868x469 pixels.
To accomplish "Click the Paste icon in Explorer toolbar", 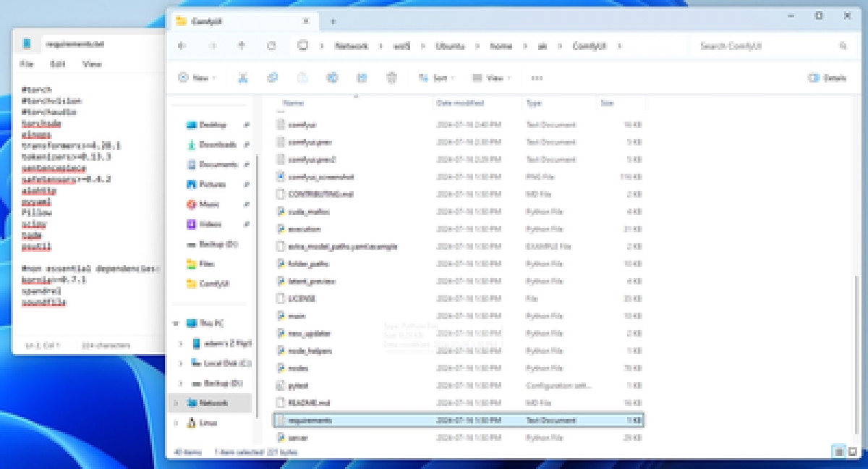I will (x=302, y=77).
